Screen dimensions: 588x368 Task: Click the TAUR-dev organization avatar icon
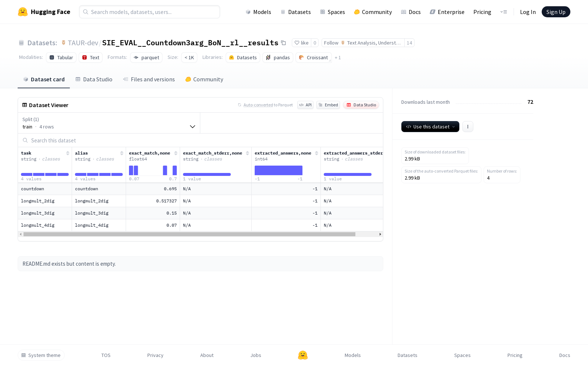pos(64,43)
